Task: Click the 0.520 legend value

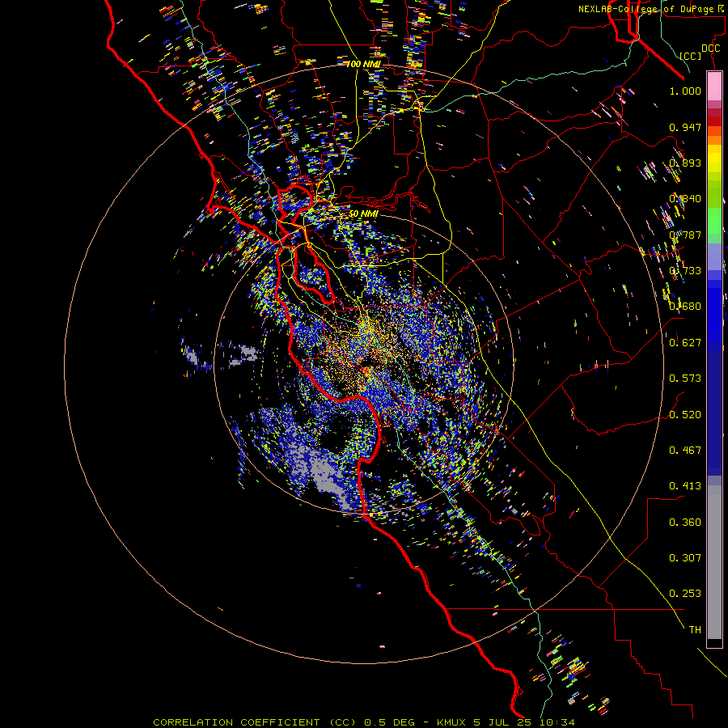Action: click(685, 415)
